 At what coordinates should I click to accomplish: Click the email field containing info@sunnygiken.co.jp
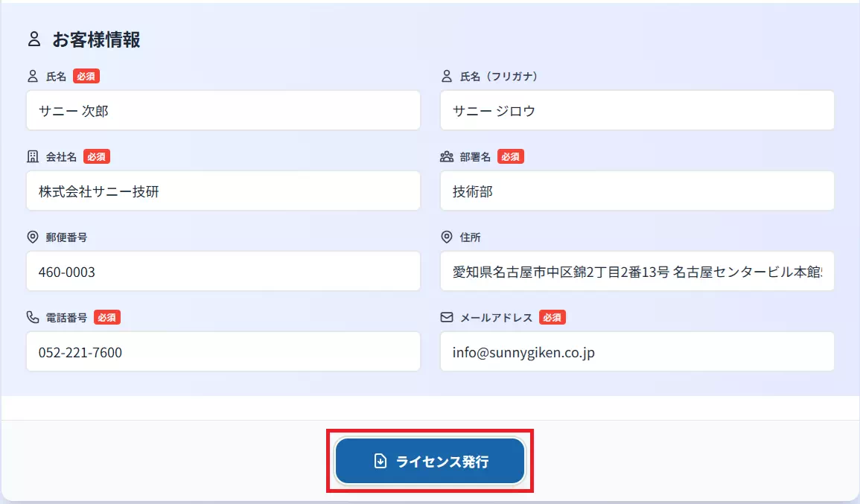(637, 351)
